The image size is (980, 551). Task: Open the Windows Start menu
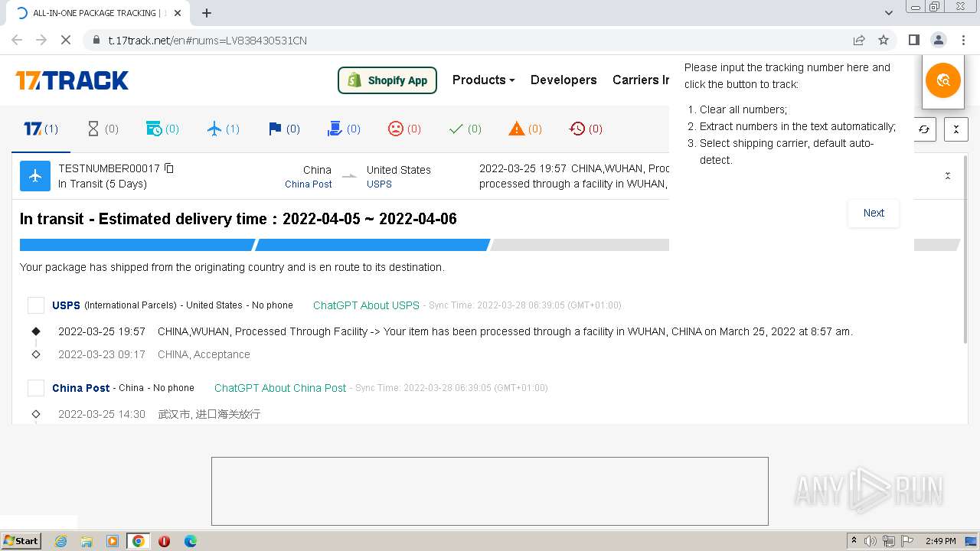click(21, 540)
